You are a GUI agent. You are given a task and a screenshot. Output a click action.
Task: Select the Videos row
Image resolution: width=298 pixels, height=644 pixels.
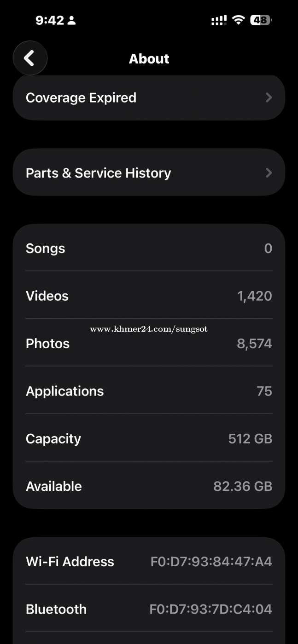149,296
